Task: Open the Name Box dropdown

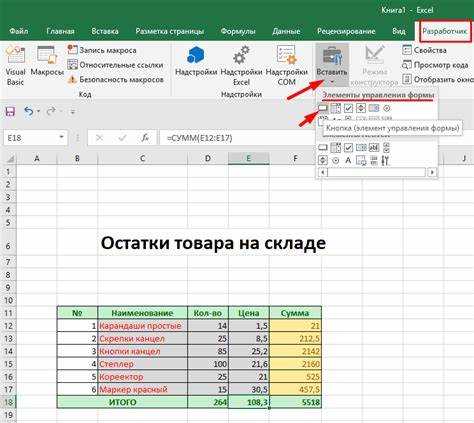Action: [62, 137]
